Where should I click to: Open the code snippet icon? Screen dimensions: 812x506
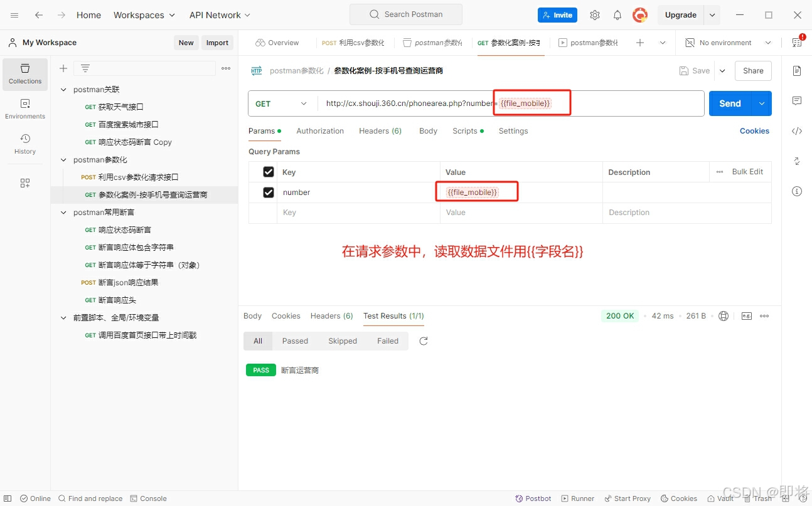797,131
